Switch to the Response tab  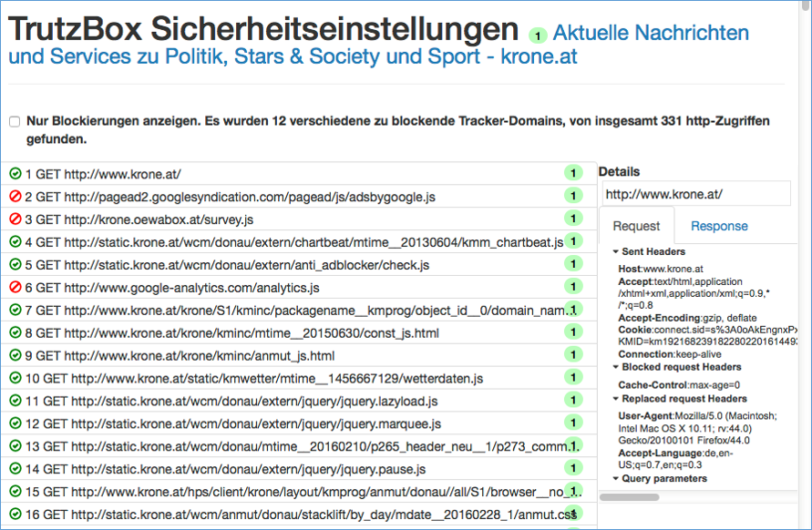pyautogui.click(x=719, y=226)
